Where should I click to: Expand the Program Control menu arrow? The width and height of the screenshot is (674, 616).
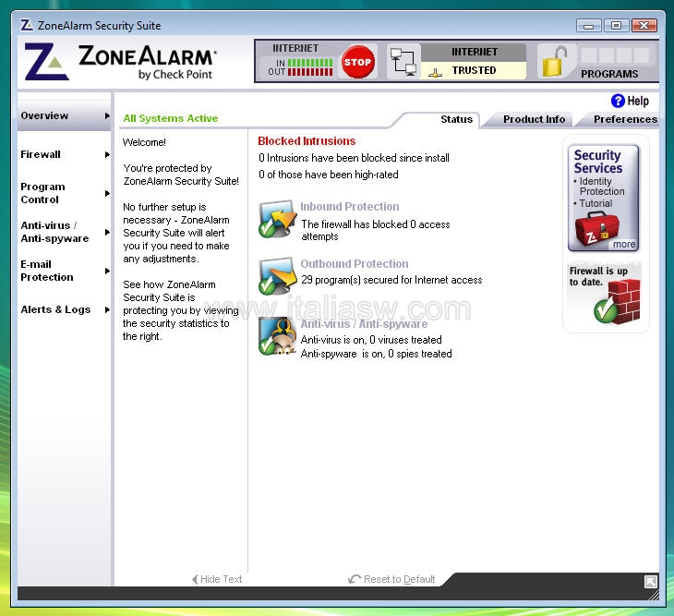pos(107,193)
